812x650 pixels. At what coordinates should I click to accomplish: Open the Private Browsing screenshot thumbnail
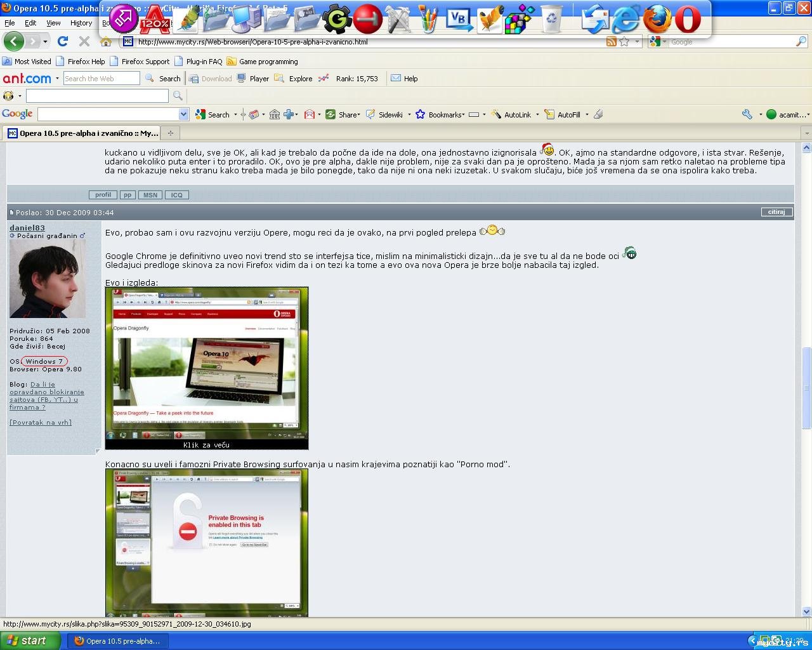(x=207, y=542)
